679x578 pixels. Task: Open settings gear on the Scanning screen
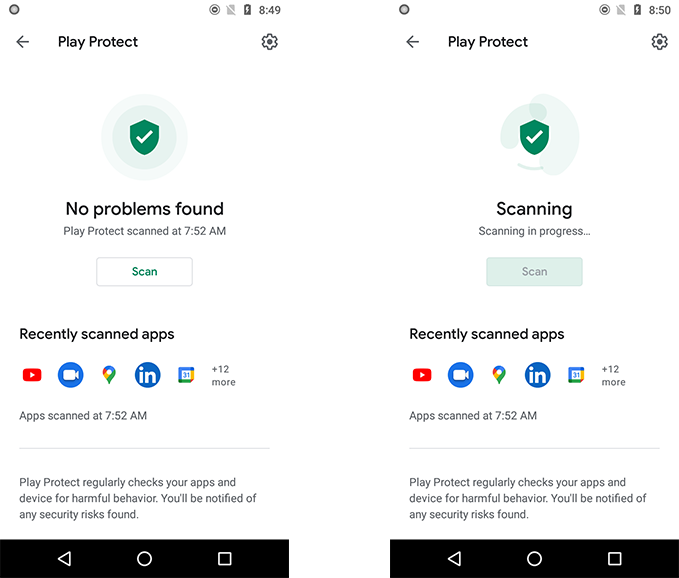(659, 42)
